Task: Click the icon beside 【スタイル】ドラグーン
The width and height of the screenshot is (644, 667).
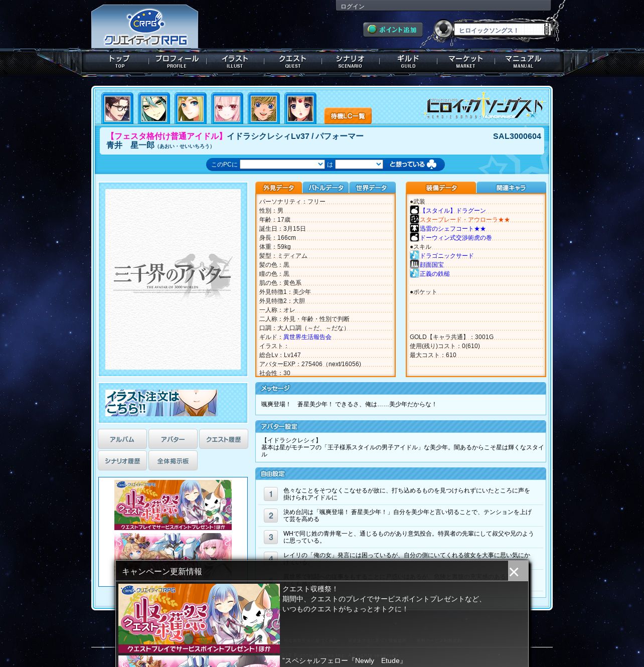Action: (x=414, y=210)
